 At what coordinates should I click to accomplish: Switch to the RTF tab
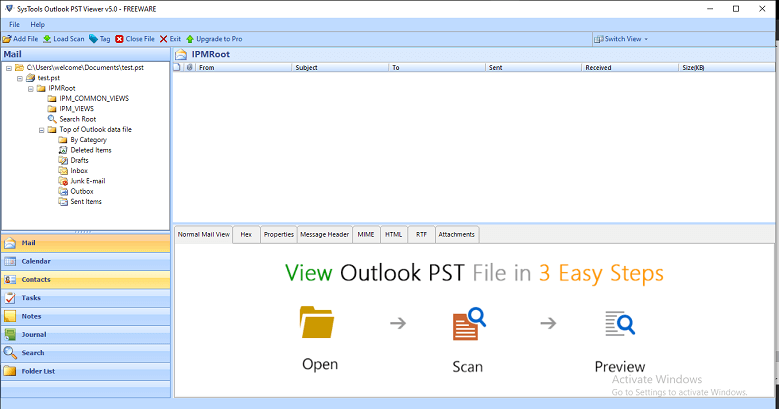pos(421,235)
